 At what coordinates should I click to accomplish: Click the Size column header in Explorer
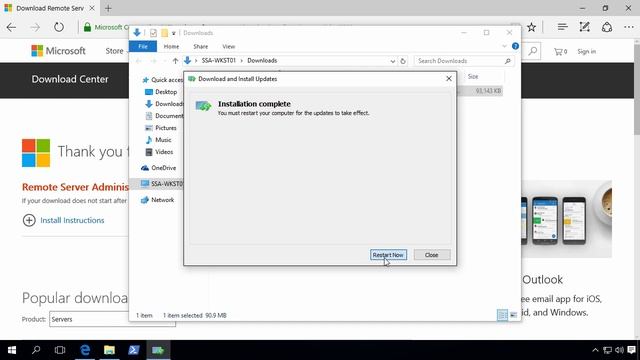pos(484,77)
